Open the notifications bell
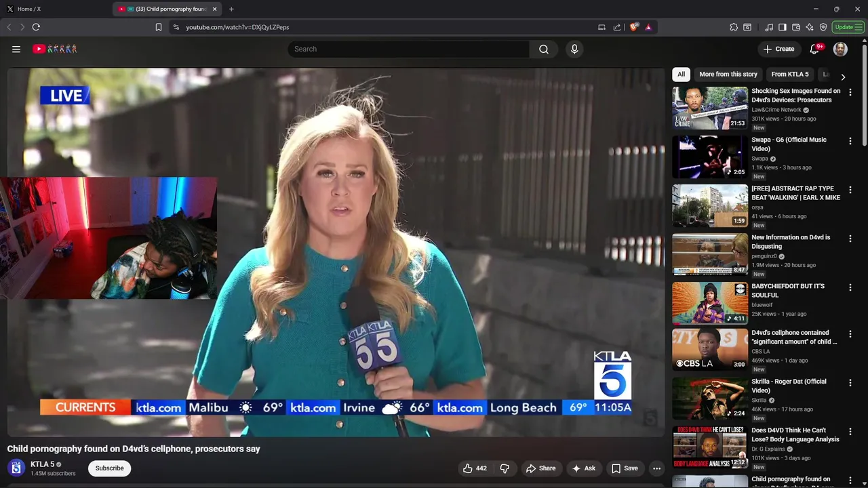The width and height of the screenshot is (868, 488). coord(815,49)
